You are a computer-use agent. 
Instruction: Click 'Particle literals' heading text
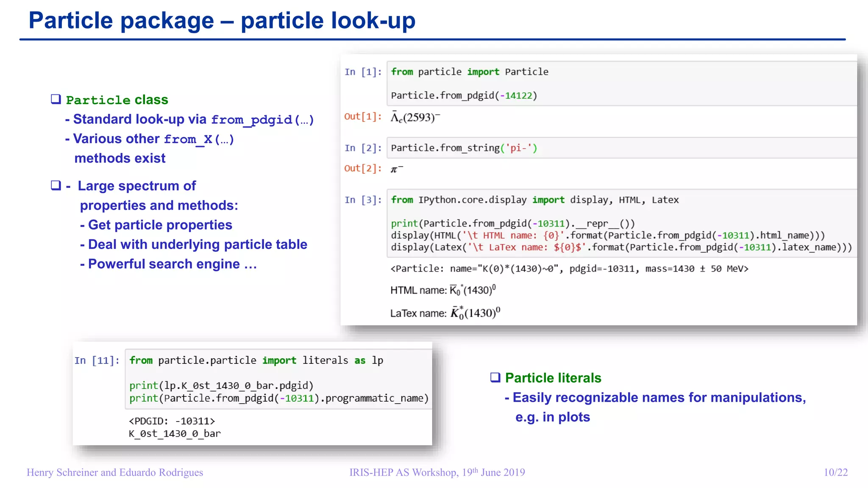[553, 377]
